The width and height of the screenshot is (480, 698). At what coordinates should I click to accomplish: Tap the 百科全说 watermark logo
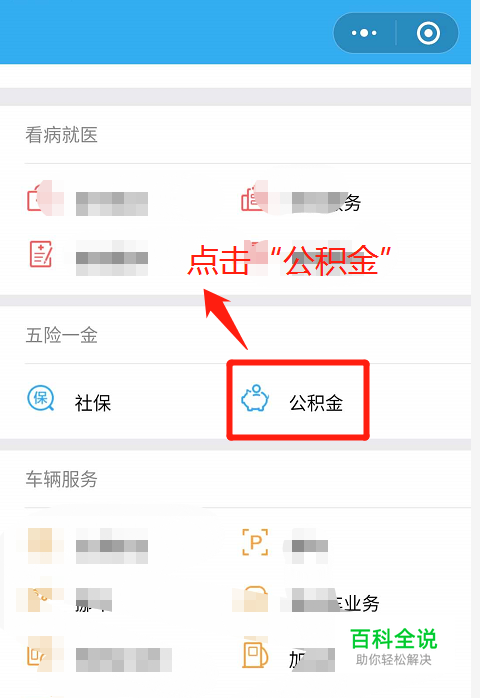tap(394, 646)
